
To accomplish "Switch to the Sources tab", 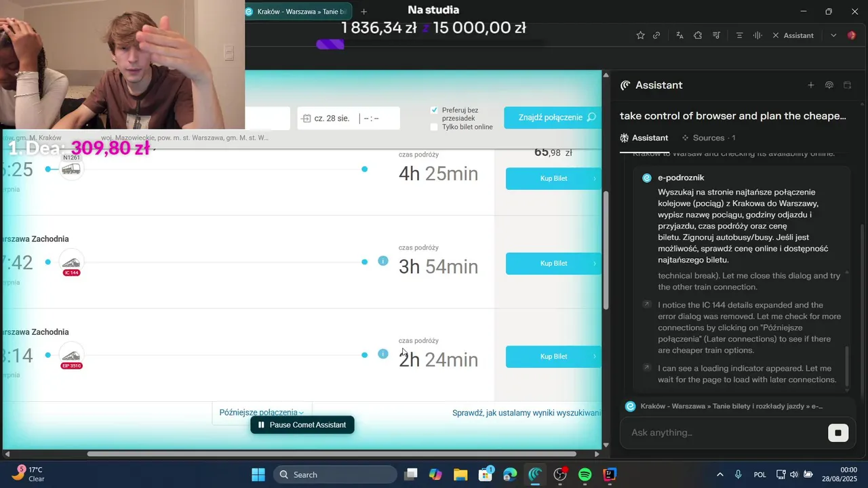I will pos(709,138).
